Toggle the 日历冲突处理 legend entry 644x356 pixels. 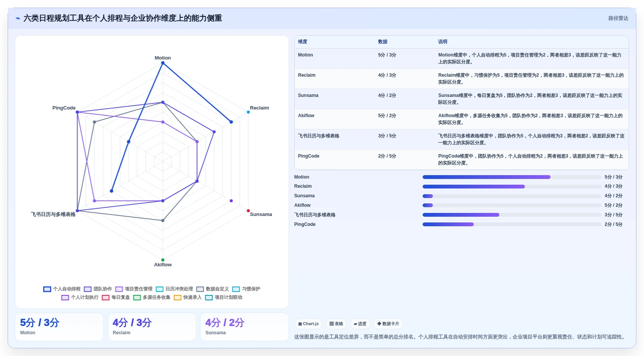pos(174,289)
